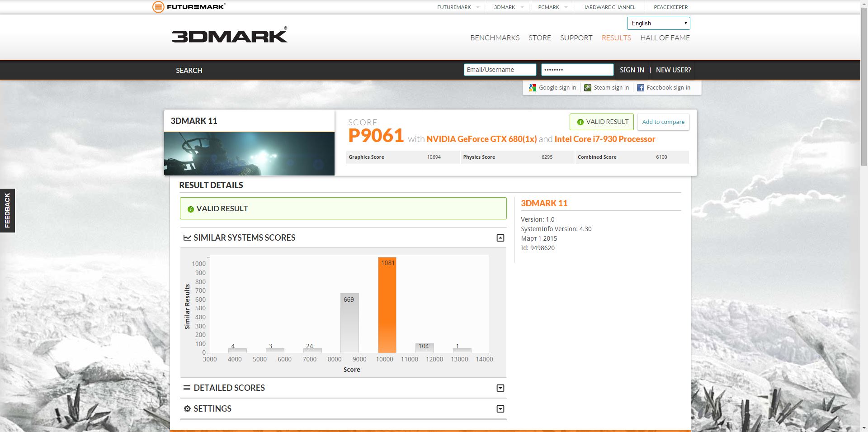Open the NVIDIA GeForce GTX 680 link
This screenshot has width=868, height=432.
(x=481, y=139)
